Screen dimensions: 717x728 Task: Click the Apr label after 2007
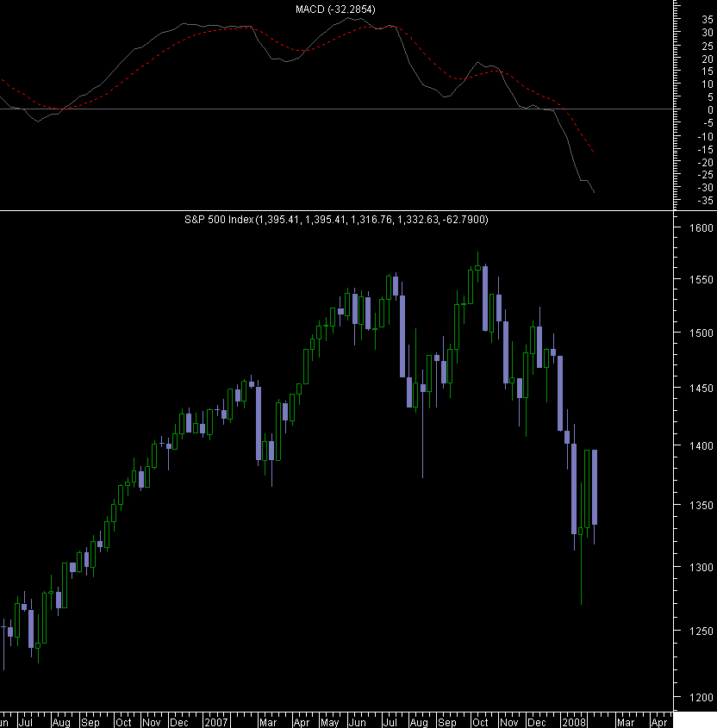302,723
